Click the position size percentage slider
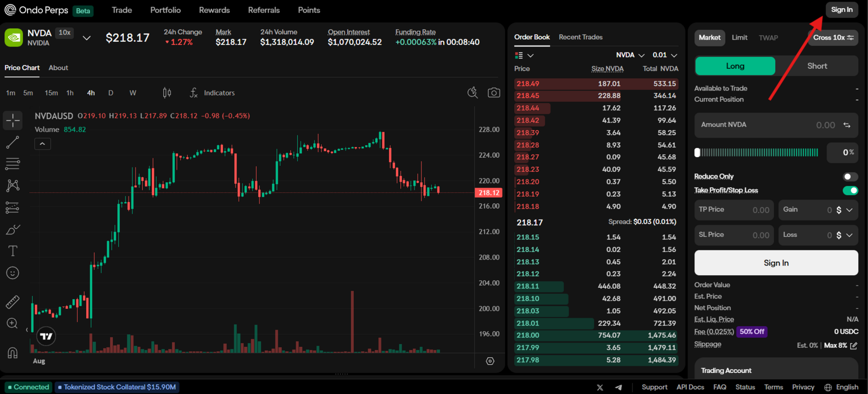The width and height of the screenshot is (868, 394). [x=757, y=153]
